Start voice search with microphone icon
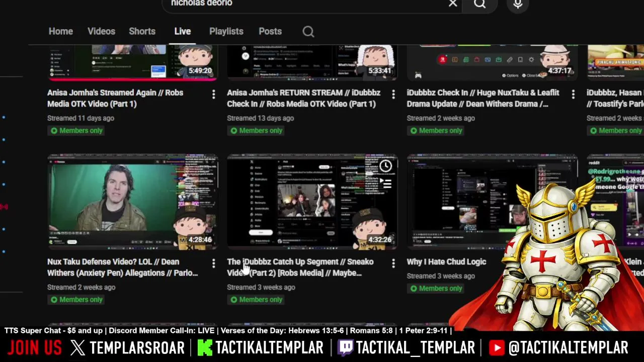The height and width of the screenshot is (362, 644). (x=518, y=4)
